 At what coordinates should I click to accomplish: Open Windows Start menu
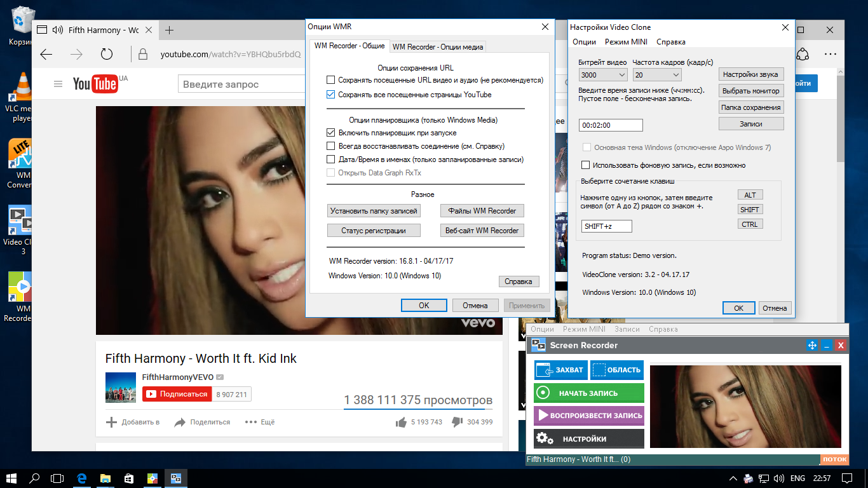click(11, 478)
